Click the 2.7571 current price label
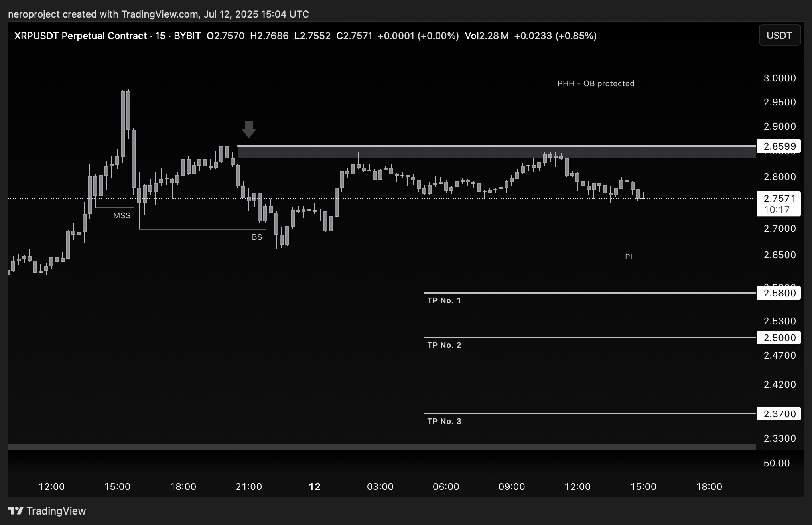Viewport: 812px width, 525px height. (x=778, y=198)
